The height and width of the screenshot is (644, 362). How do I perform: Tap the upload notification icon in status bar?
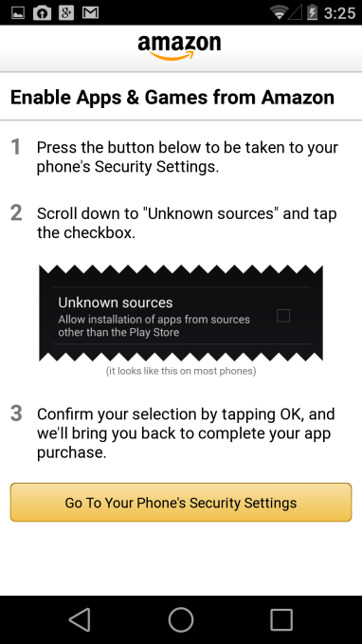click(x=42, y=12)
